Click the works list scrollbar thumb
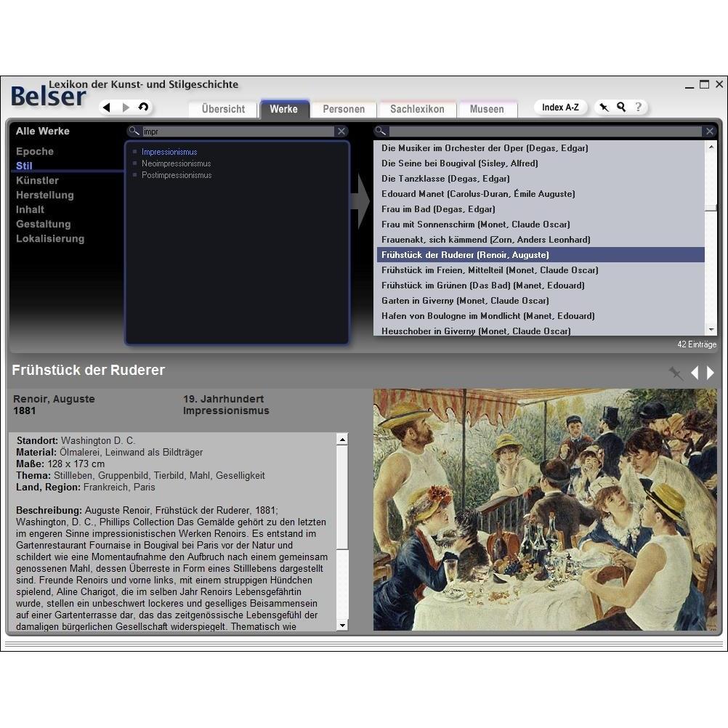The width and height of the screenshot is (728, 728). click(711, 208)
